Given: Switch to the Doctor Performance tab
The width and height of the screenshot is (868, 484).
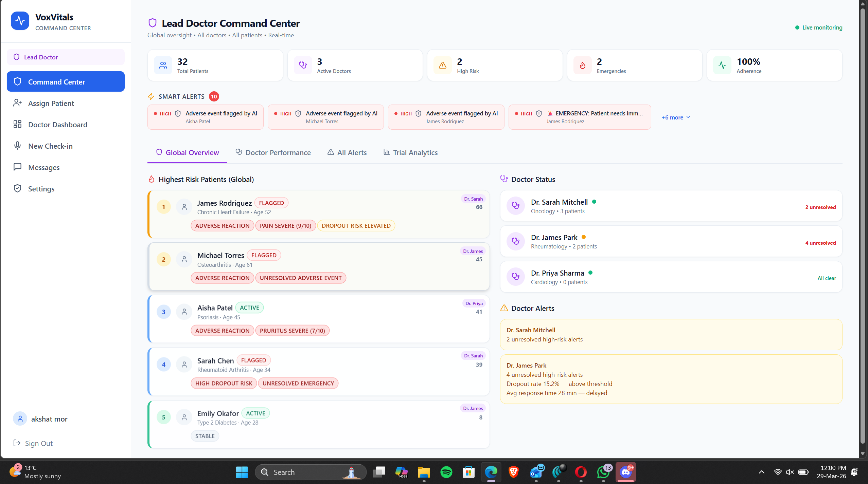Looking at the screenshot, I should (x=273, y=153).
